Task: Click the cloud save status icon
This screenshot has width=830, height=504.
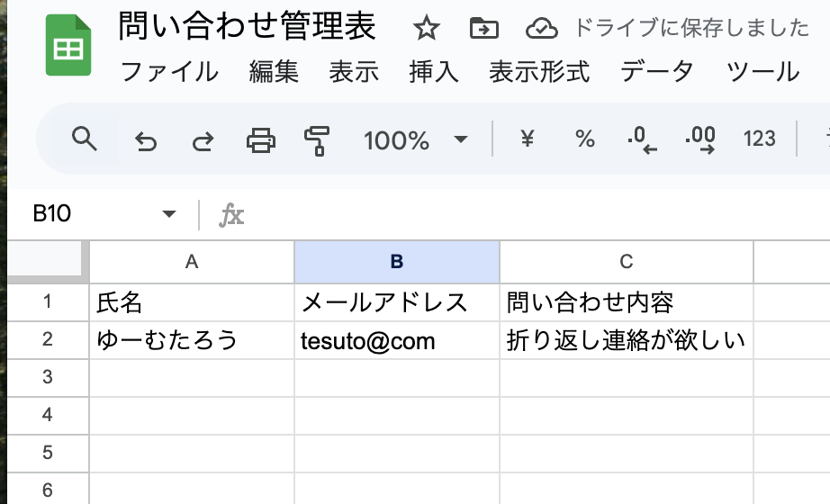Action: pos(542,29)
